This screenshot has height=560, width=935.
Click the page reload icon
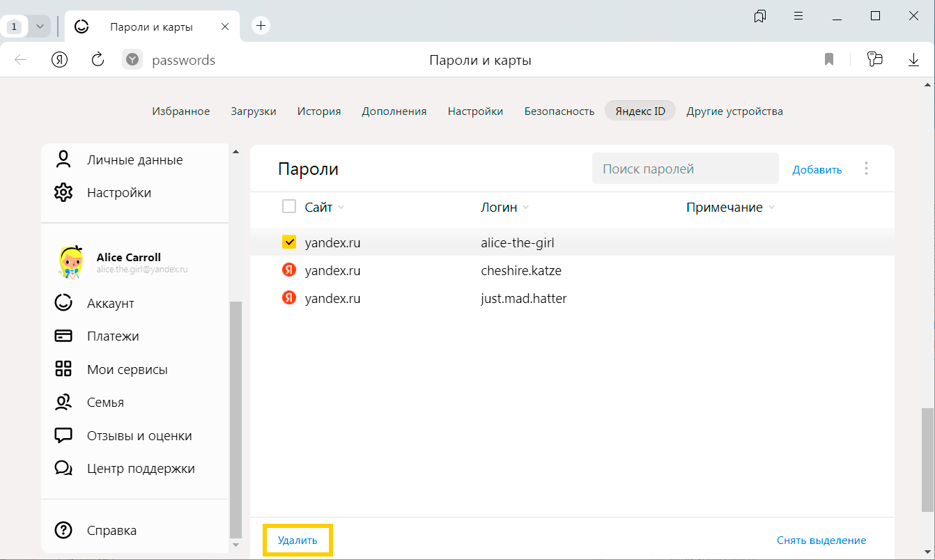click(x=98, y=60)
